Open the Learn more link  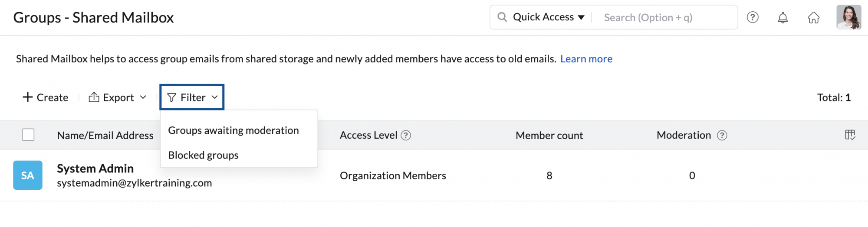coord(586,59)
